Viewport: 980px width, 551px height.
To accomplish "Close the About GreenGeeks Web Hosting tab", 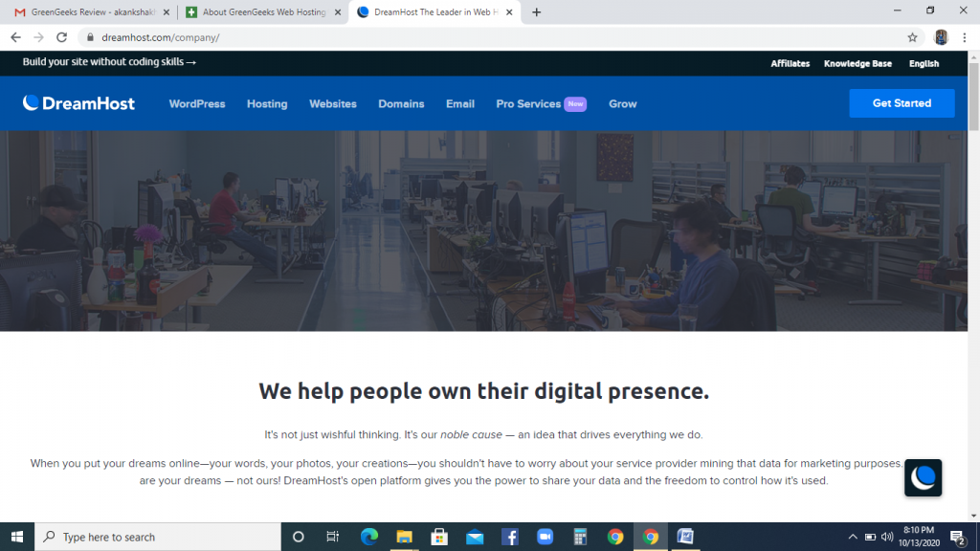I will coord(338,11).
